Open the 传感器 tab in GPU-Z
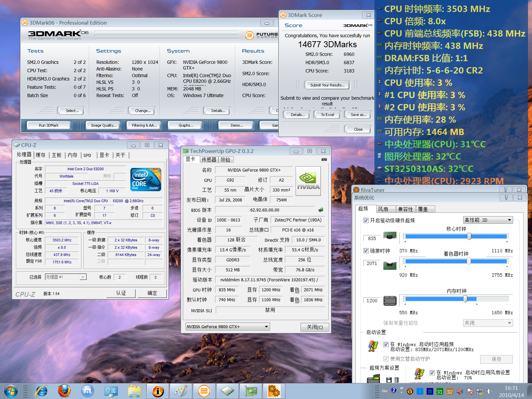Image resolution: width=532 pixels, height=399 pixels. (209, 160)
